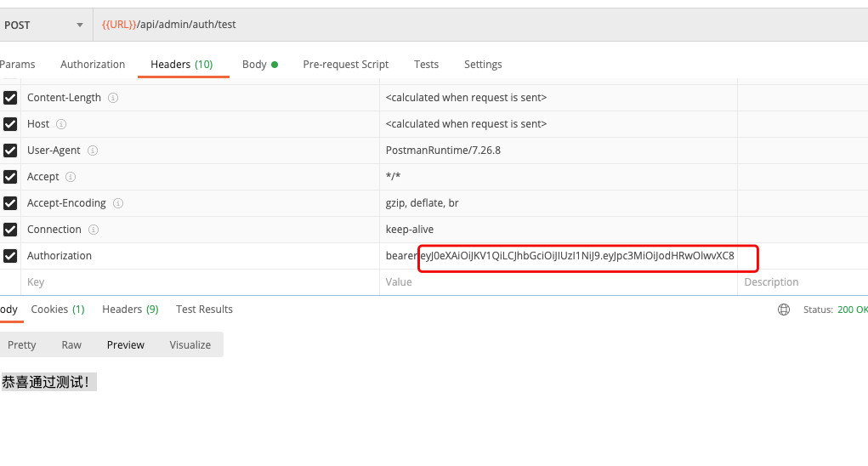Screen dimensions: 868x466
Task: Open the request Body tab
Action: [x=259, y=65]
